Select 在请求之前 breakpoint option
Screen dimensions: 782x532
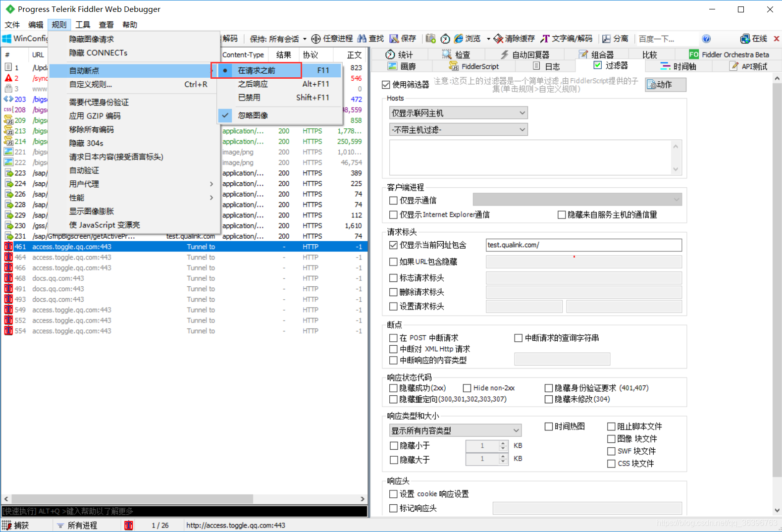point(280,70)
